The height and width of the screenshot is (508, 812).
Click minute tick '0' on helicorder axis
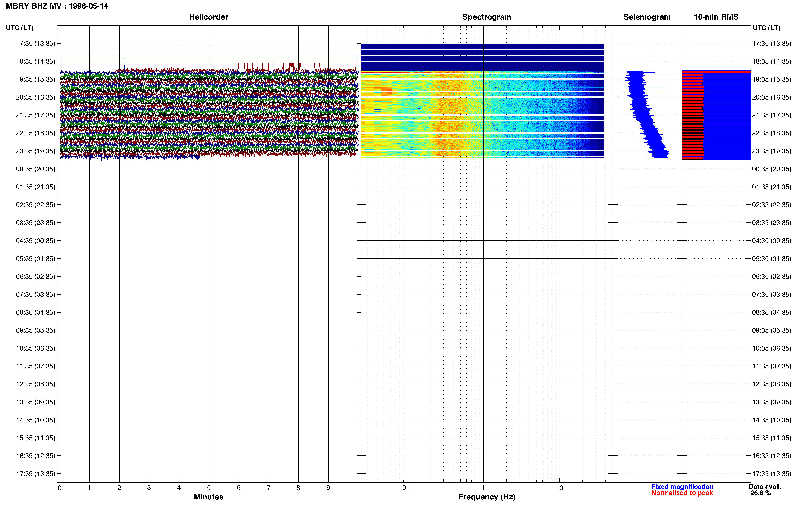point(59,488)
